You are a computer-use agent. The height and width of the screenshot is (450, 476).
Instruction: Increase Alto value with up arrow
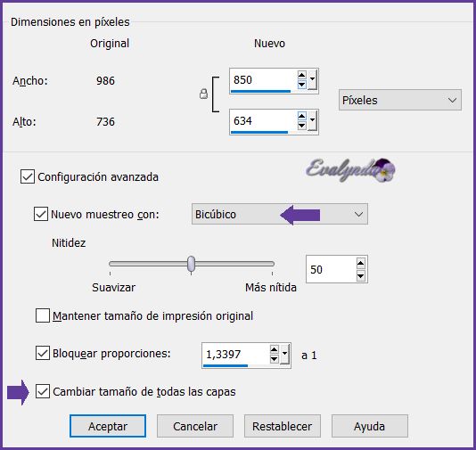tap(301, 116)
